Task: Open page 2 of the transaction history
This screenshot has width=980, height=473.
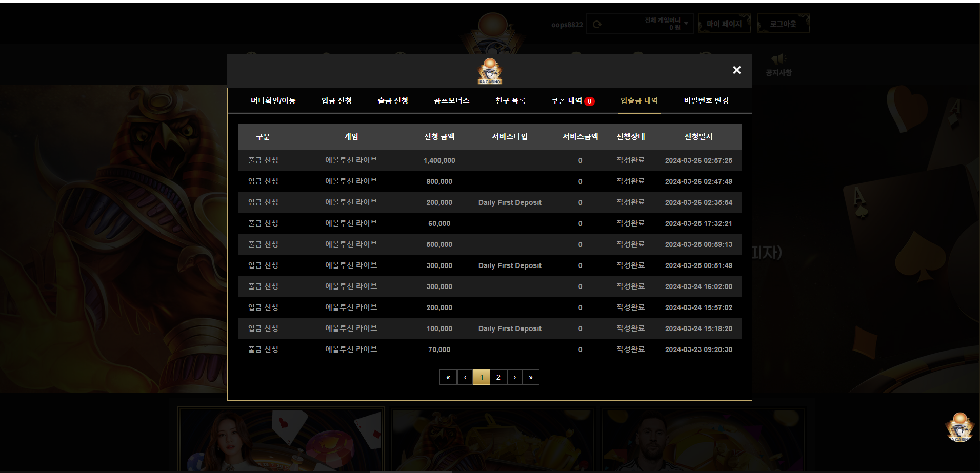Action: 498,377
